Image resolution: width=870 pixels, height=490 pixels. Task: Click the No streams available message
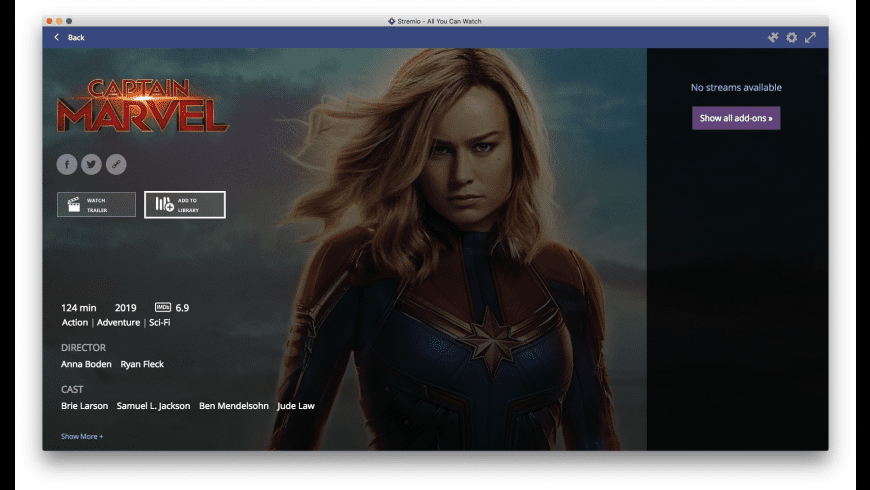736,87
